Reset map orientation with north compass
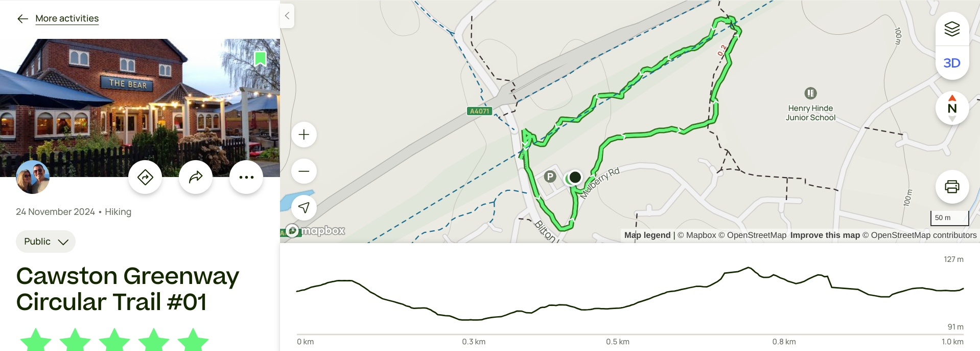980x351 pixels. tap(952, 108)
